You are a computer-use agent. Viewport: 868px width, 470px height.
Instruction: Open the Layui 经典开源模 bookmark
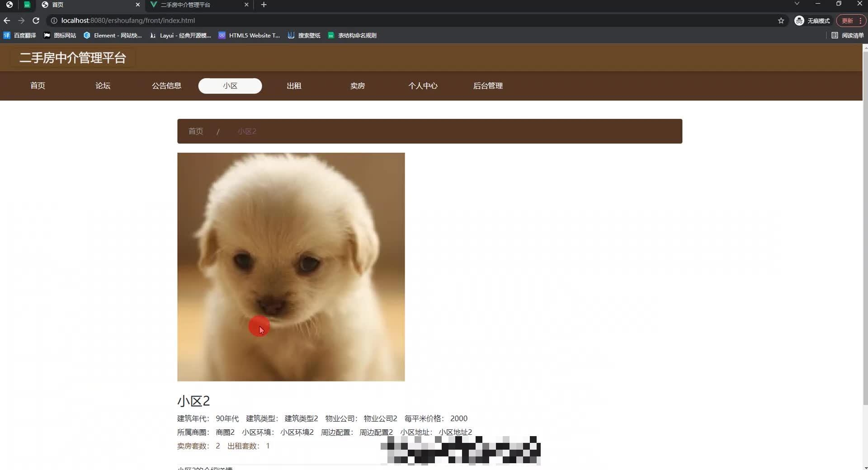tap(179, 35)
